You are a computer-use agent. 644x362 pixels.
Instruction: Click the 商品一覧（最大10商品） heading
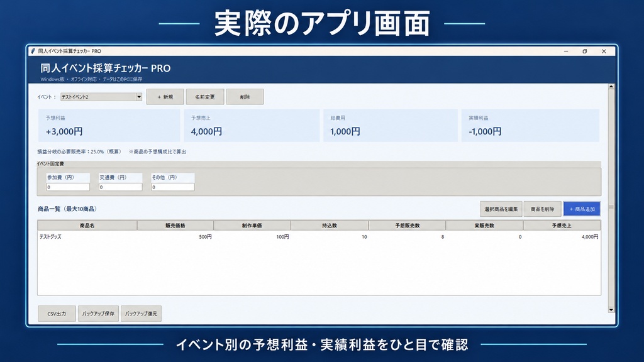(68, 209)
